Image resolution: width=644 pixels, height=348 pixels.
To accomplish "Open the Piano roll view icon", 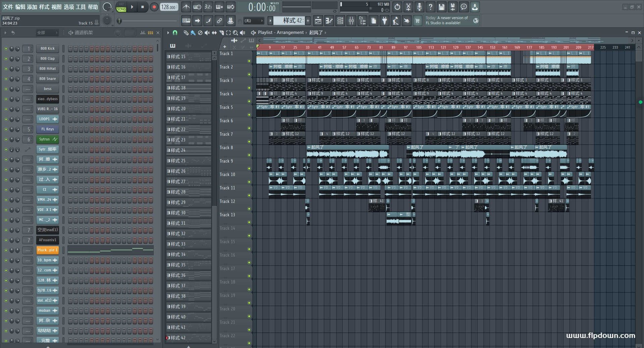I will tap(329, 21).
